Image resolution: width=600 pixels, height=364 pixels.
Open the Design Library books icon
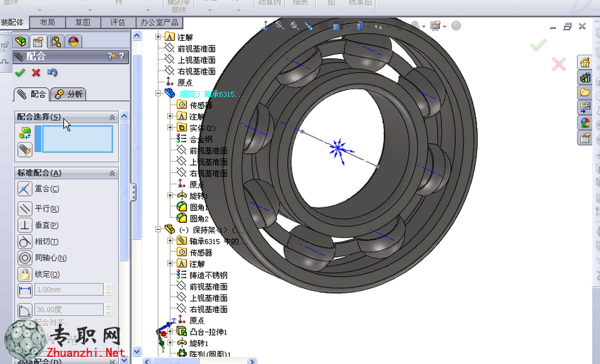585,78
